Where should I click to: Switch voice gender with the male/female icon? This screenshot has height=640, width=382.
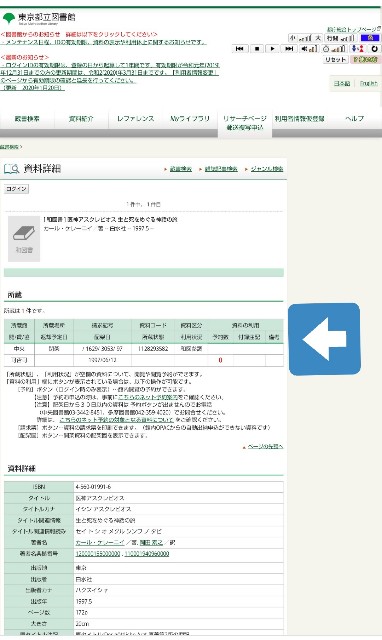tap(358, 49)
